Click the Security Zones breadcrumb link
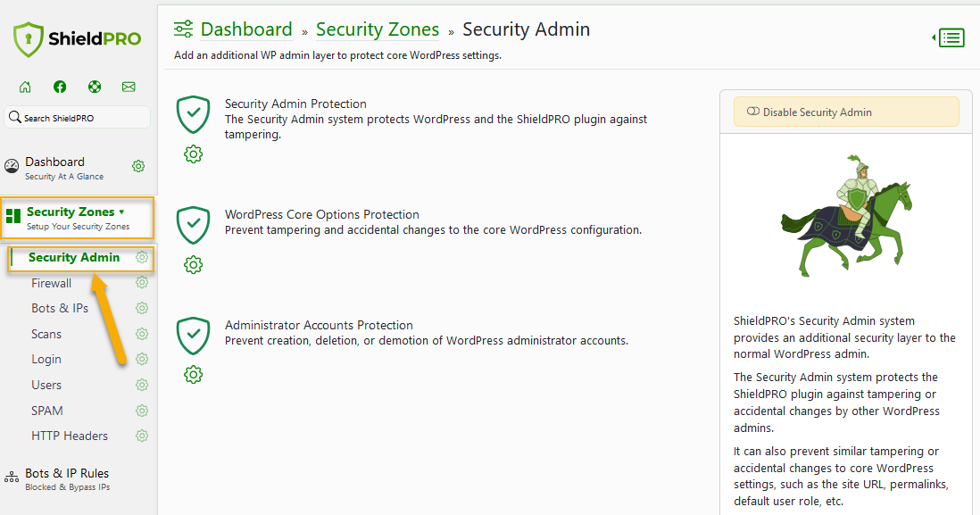Screen dimensions: 980x515 378,29
